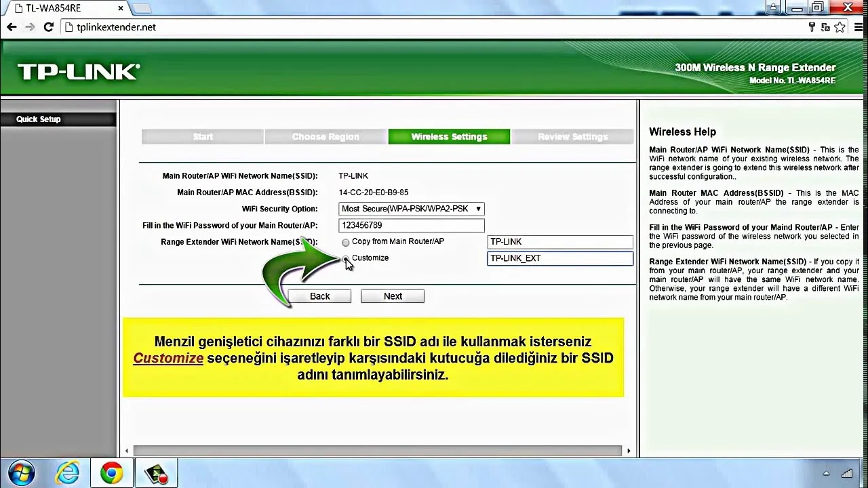Select the Customize radio button
This screenshot has width=868, height=488.
tap(346, 259)
